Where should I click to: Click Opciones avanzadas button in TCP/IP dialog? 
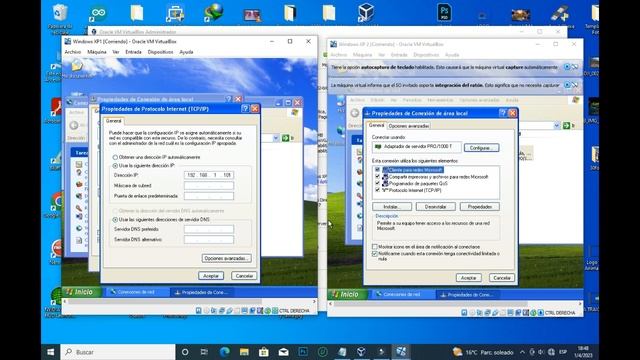pyautogui.click(x=227, y=258)
